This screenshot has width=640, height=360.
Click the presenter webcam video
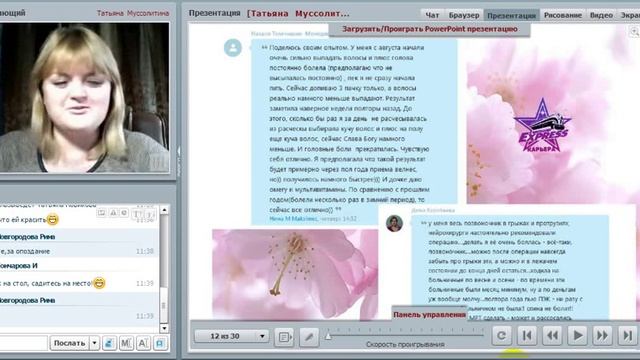[x=84, y=97]
